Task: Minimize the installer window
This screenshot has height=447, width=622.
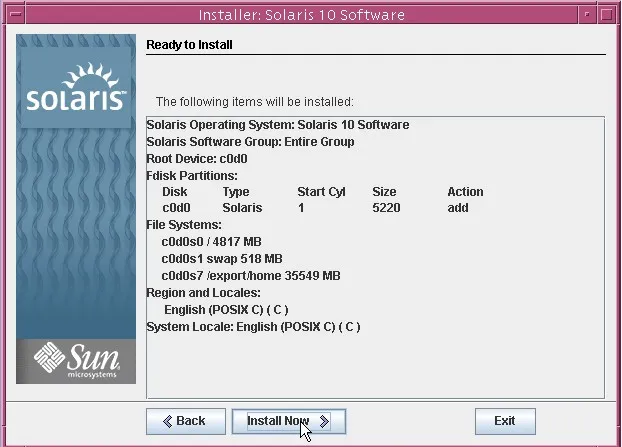Action: [587, 15]
